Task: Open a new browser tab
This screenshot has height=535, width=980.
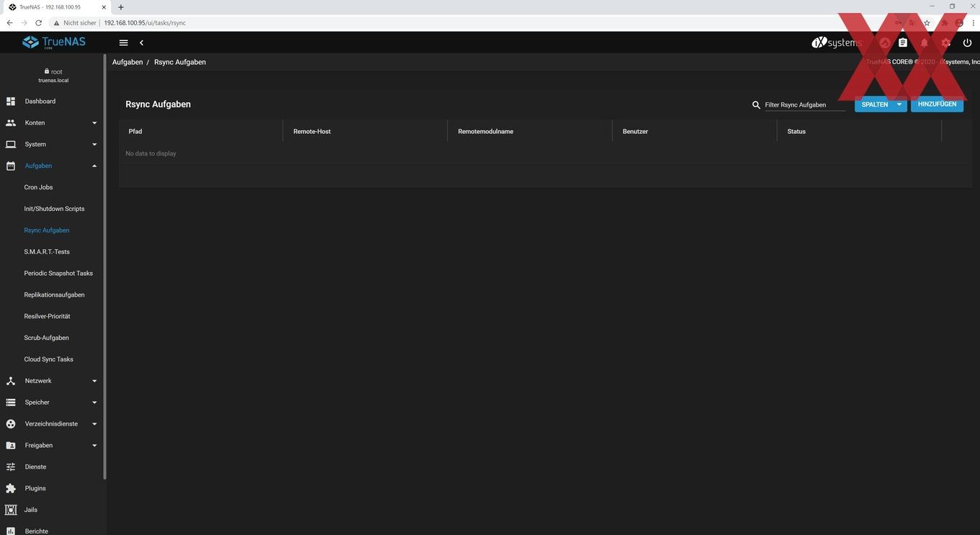Action: pos(120,7)
